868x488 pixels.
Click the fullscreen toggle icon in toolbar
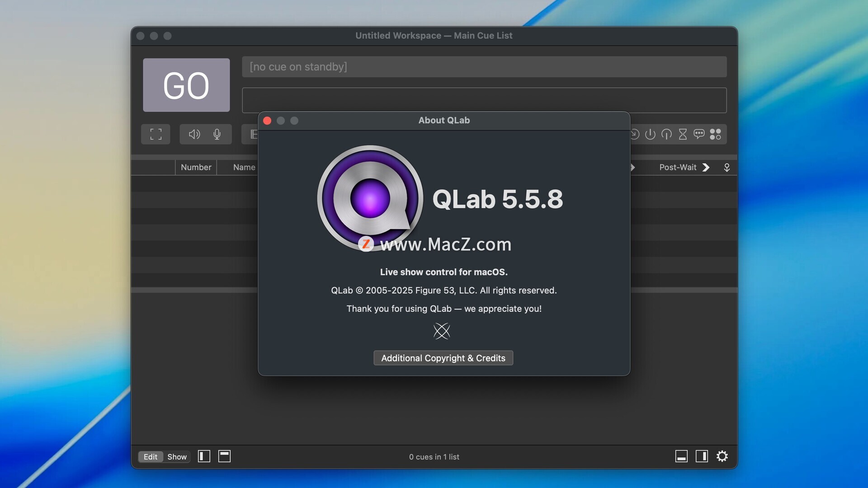(x=156, y=134)
